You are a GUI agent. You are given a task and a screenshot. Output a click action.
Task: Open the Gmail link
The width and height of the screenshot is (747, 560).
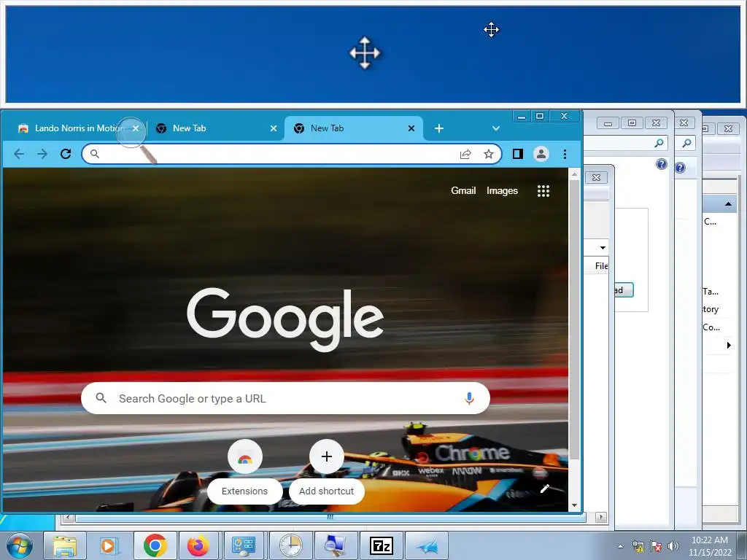click(x=463, y=191)
